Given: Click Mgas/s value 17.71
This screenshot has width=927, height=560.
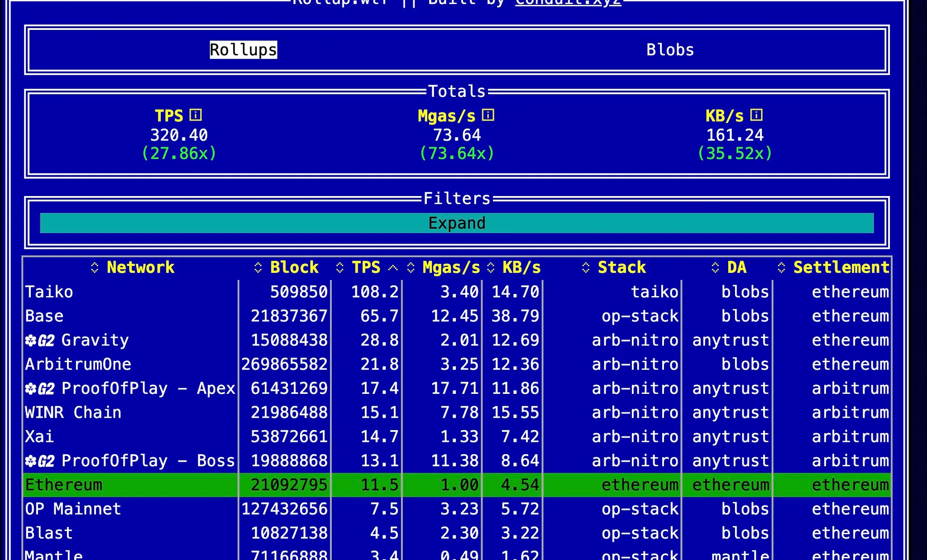Looking at the screenshot, I should point(455,388).
